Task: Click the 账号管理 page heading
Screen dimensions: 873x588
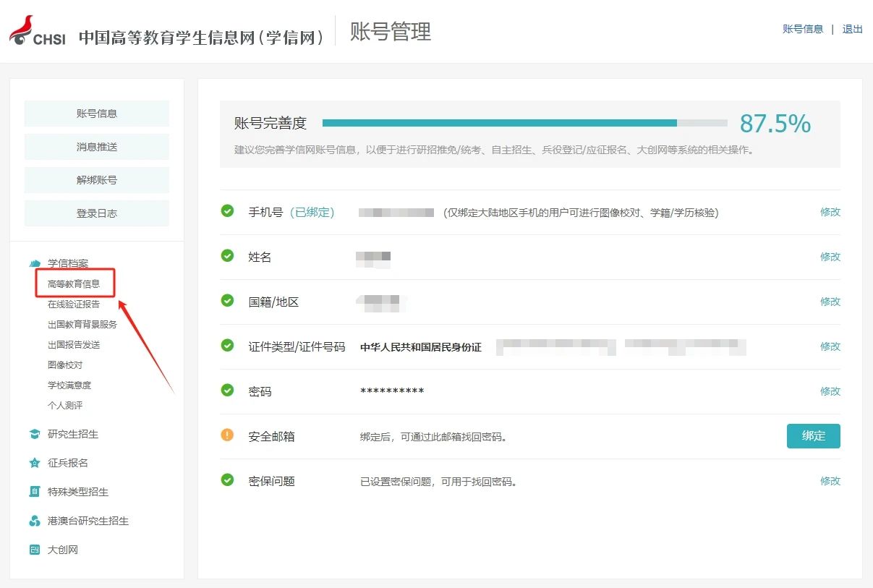Action: point(391,32)
